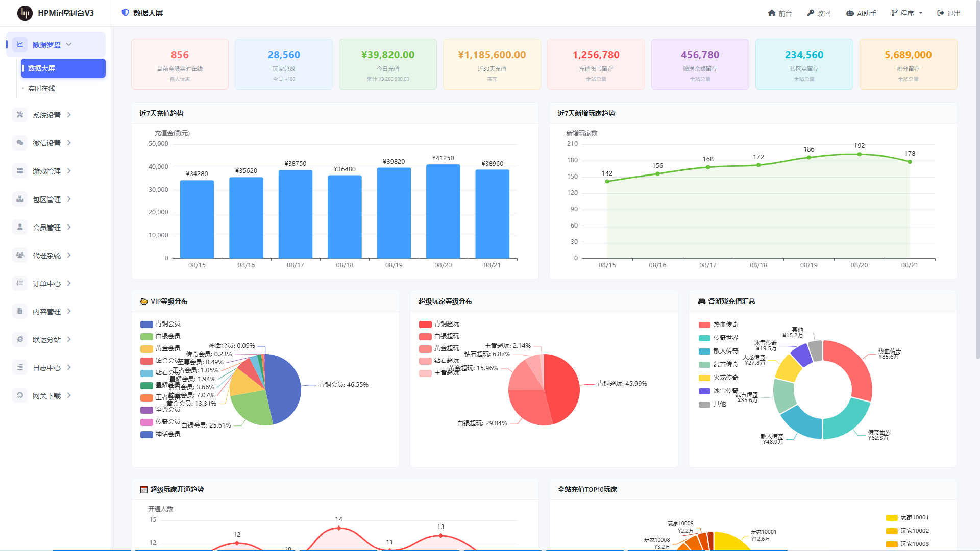This screenshot has width=980, height=551.
Task: Expand the 游戏管理 submenu arrow
Action: point(69,171)
